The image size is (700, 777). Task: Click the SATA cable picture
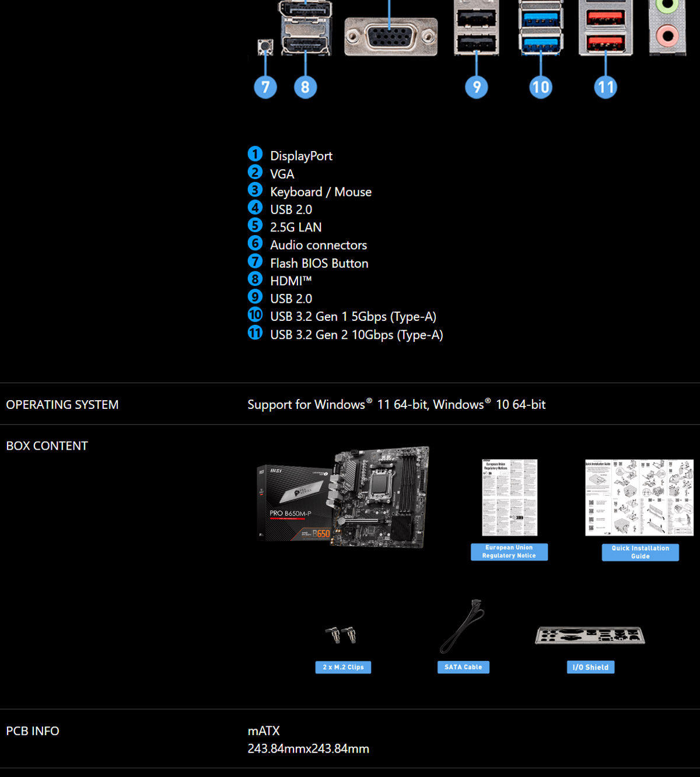click(463, 626)
